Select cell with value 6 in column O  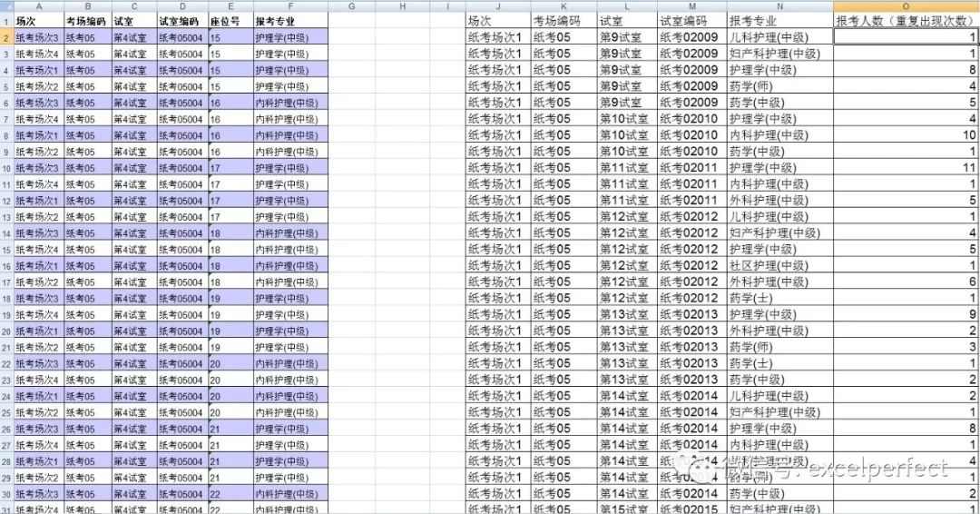[906, 282]
